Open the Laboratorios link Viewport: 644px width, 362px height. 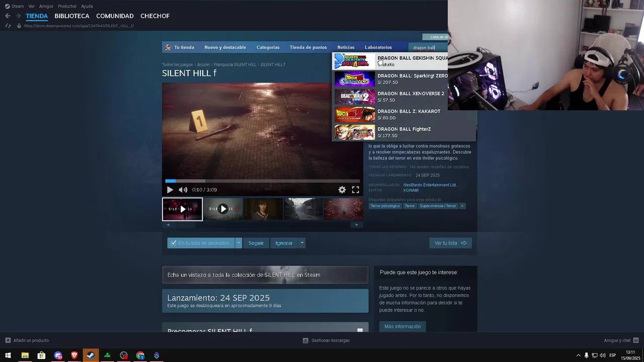378,47
